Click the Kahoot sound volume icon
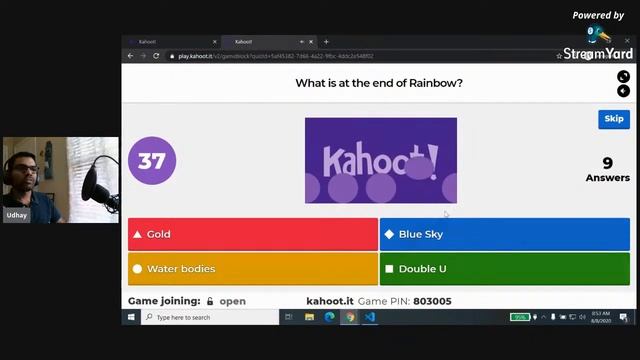Image resolution: width=640 pixels, height=360 pixels. click(x=623, y=91)
